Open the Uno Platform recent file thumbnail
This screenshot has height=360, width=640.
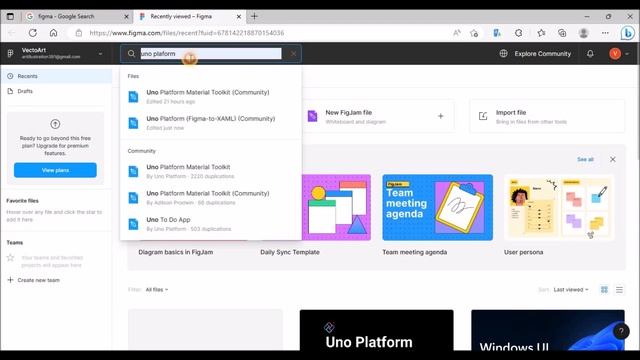(x=376, y=330)
